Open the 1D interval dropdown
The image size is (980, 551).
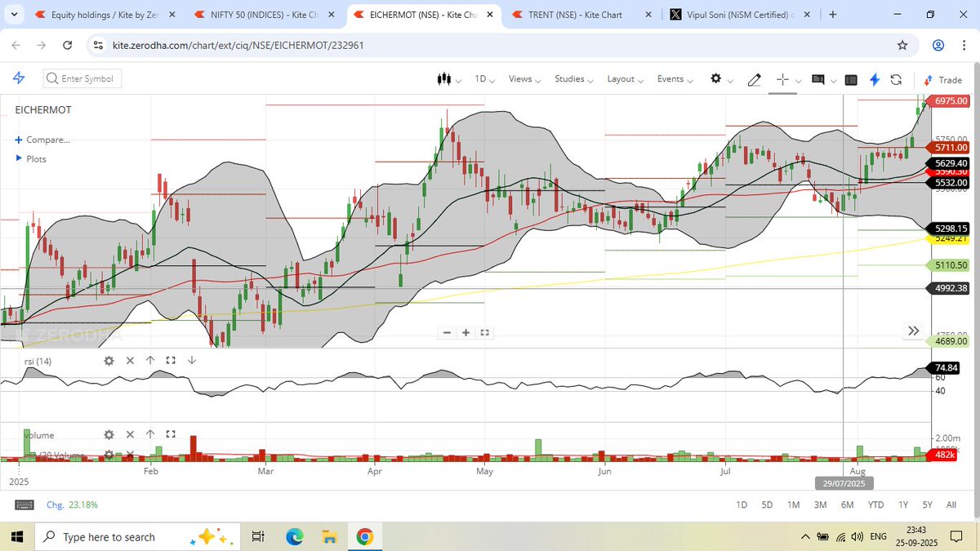pos(485,79)
